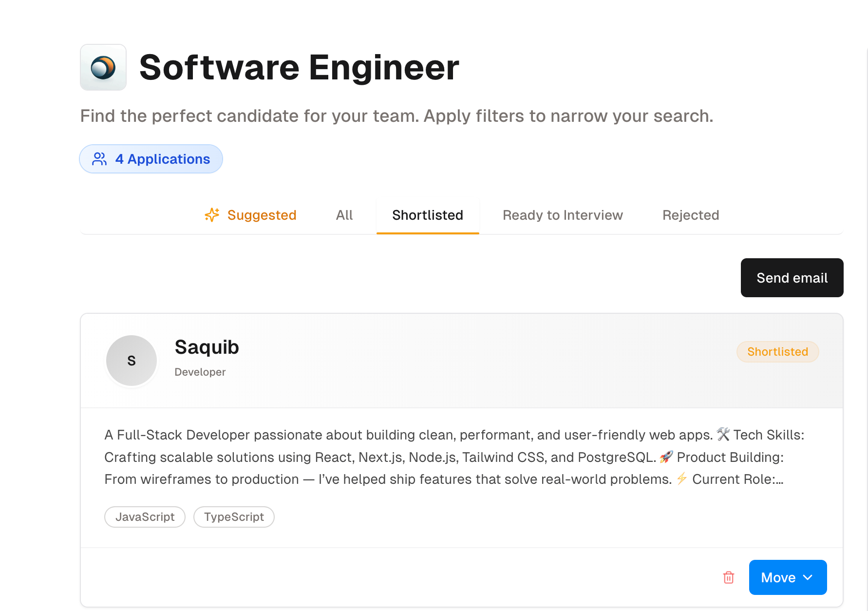Click the JavaScript skill tag

coord(145,517)
